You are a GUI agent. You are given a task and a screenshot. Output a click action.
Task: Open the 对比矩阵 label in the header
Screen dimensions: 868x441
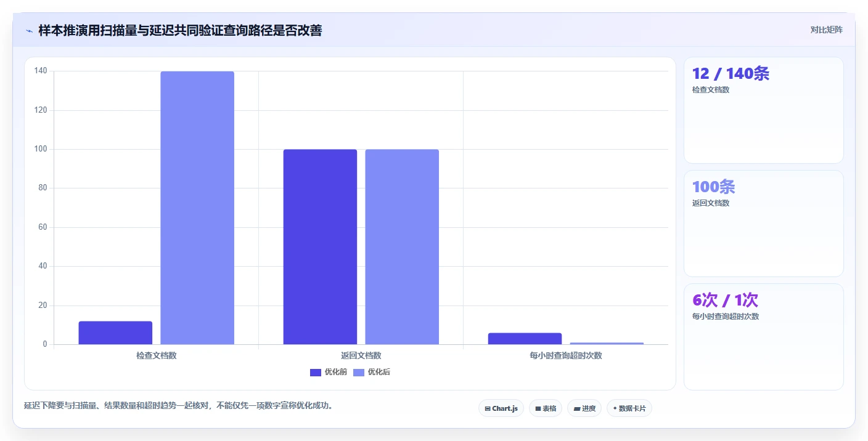coord(826,30)
